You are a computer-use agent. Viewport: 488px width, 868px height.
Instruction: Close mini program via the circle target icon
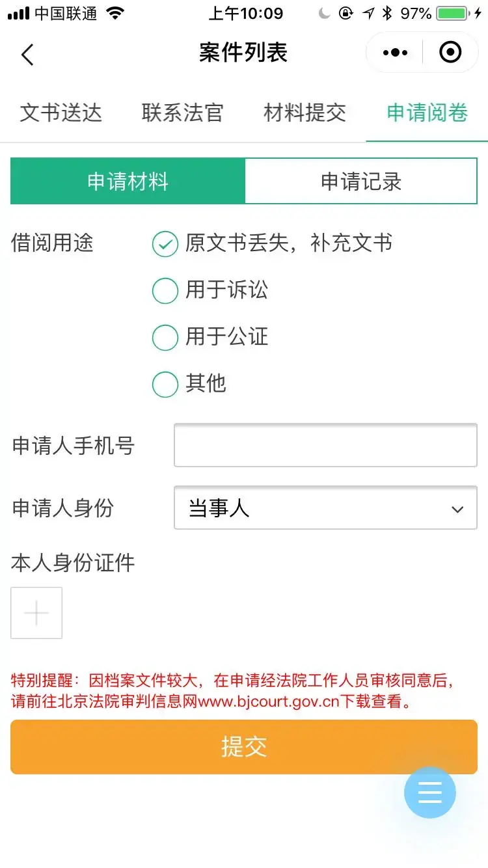click(450, 53)
